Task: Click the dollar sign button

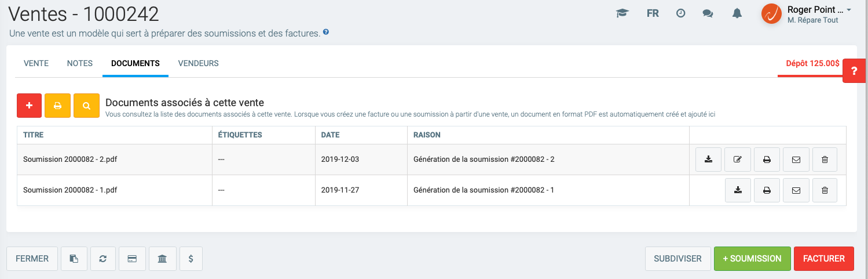Action: [x=191, y=259]
